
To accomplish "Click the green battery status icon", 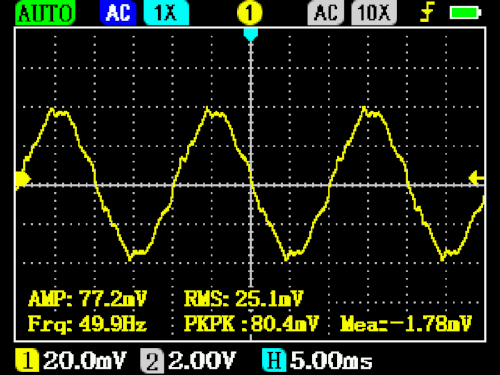I will (465, 13).
